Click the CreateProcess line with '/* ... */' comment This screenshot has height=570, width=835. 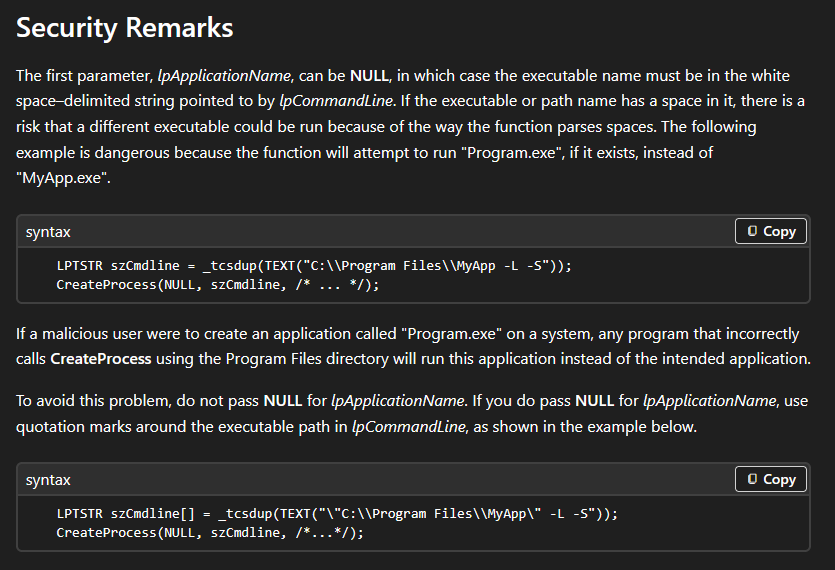(x=218, y=284)
